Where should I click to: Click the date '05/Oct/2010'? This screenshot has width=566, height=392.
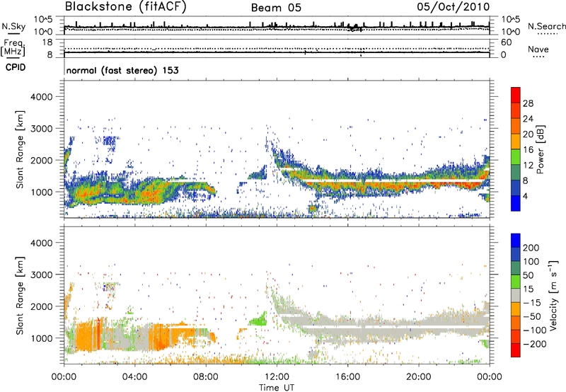(x=454, y=7)
